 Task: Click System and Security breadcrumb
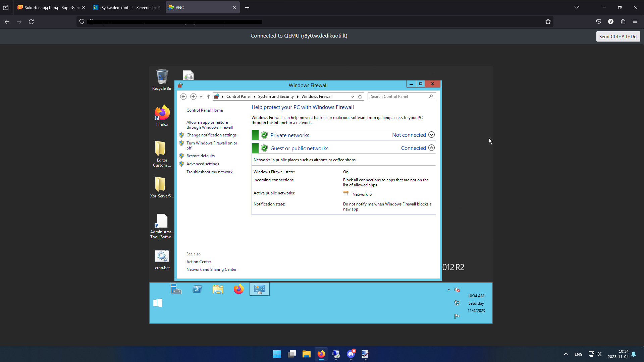click(276, 97)
